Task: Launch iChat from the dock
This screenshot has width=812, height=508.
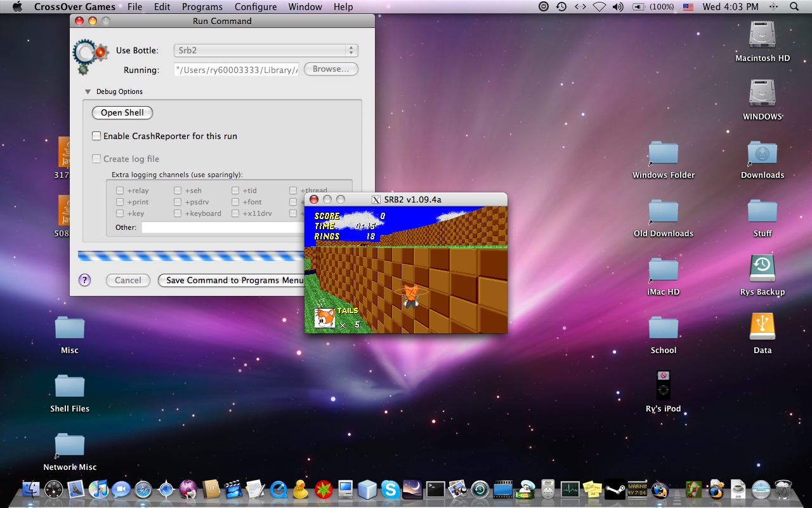Action: [121, 489]
